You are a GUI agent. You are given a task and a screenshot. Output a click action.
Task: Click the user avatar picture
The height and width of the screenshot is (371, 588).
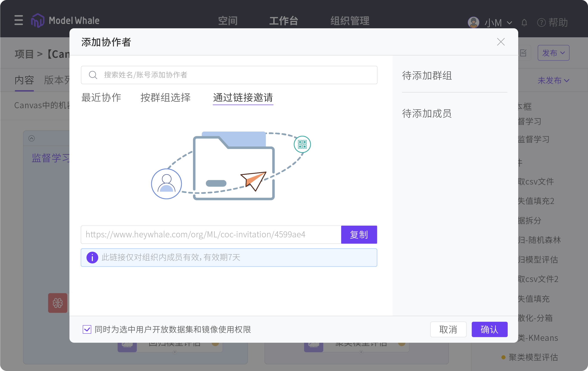pos(473,22)
